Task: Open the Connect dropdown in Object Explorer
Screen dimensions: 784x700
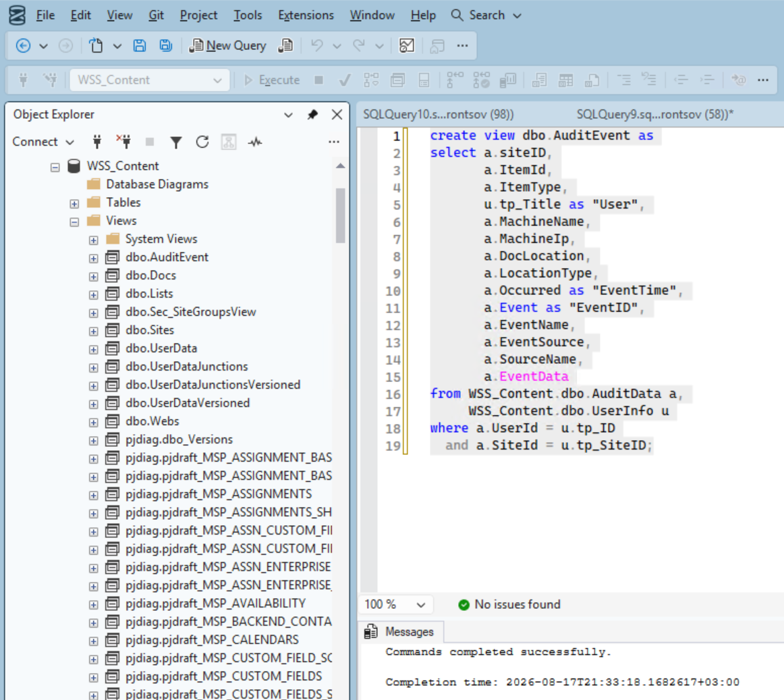Action: (43, 142)
